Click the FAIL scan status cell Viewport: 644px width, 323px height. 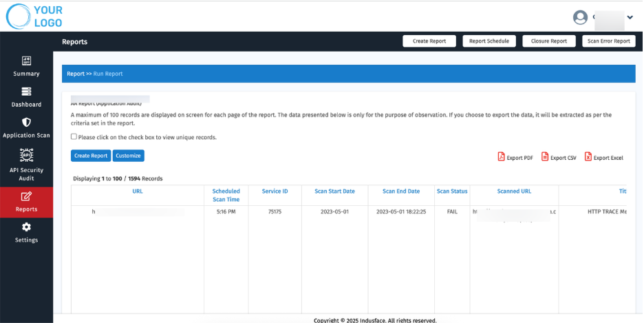point(452,212)
